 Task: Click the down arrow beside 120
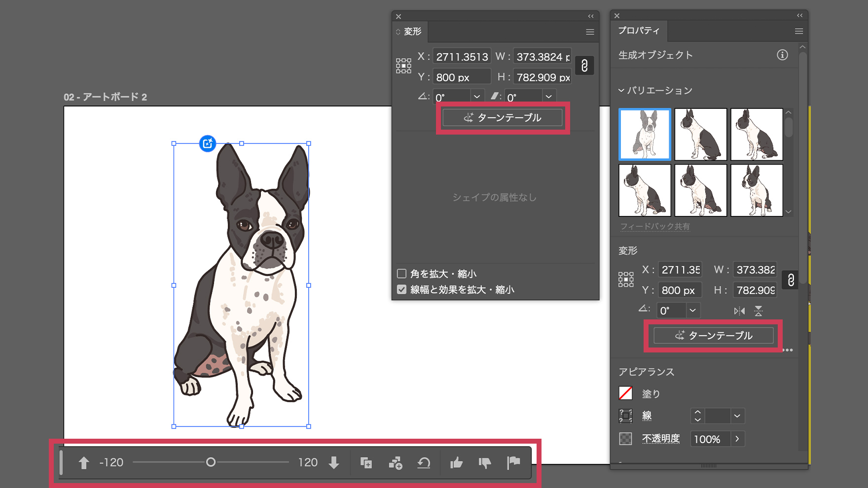pyautogui.click(x=334, y=463)
